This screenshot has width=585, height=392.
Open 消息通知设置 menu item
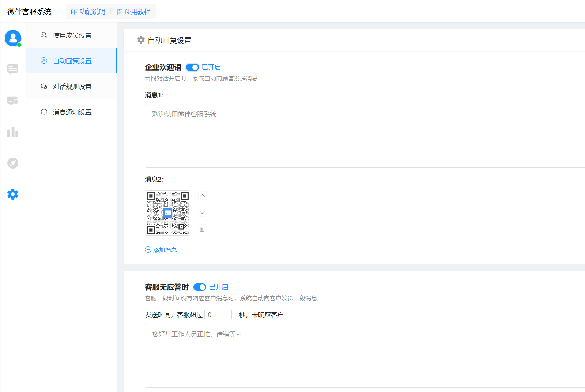point(71,112)
